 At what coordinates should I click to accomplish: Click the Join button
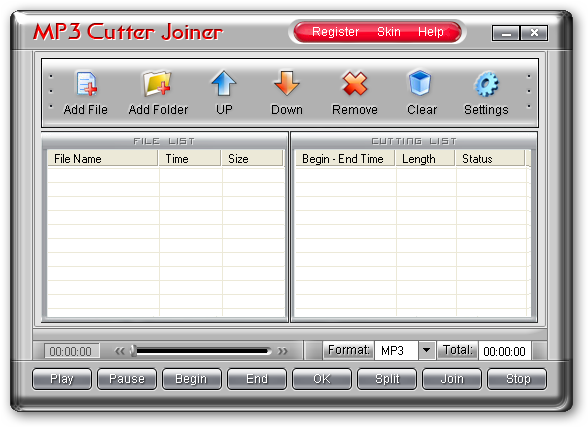(452, 379)
